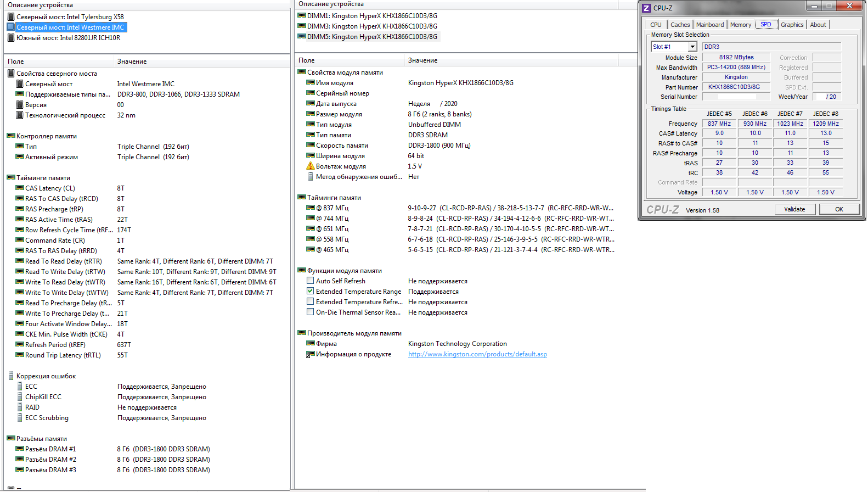The height and width of the screenshot is (492, 868).
Task: Click the memory icon beside @ 744 МГц
Action: point(311,219)
